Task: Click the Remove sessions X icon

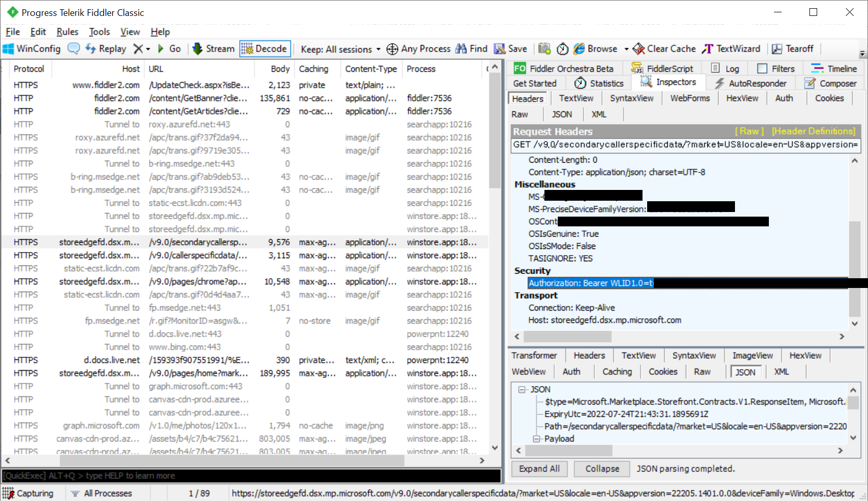Action: (x=138, y=49)
